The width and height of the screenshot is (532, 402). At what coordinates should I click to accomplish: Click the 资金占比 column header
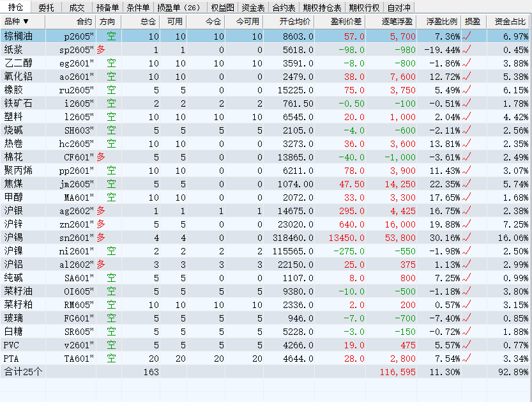[x=510, y=22]
